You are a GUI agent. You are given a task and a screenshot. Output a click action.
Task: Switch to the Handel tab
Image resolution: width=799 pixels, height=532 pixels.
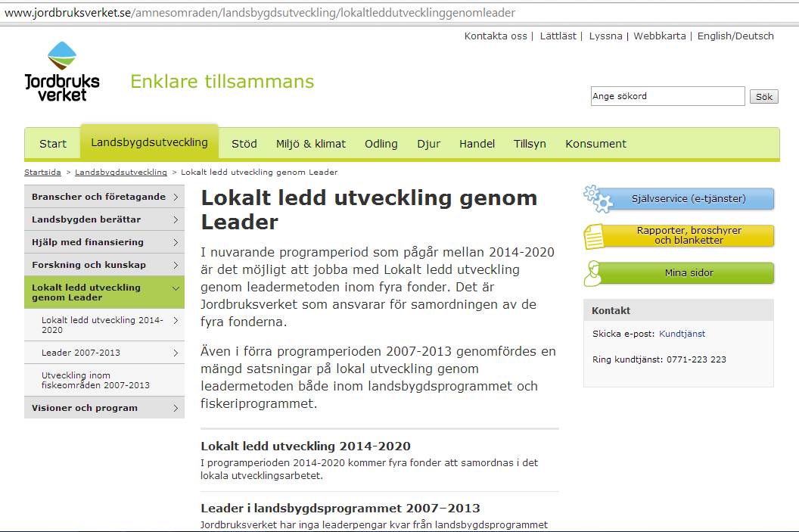point(477,144)
